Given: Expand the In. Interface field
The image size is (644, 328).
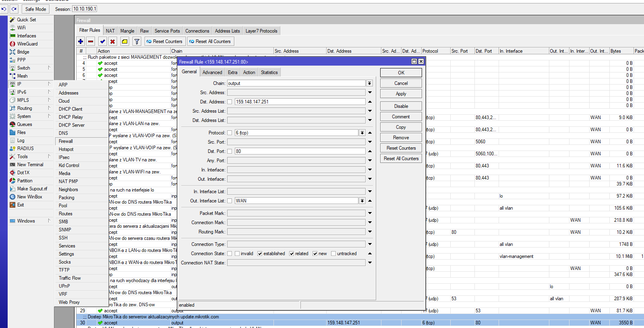Looking at the screenshot, I should [370, 170].
